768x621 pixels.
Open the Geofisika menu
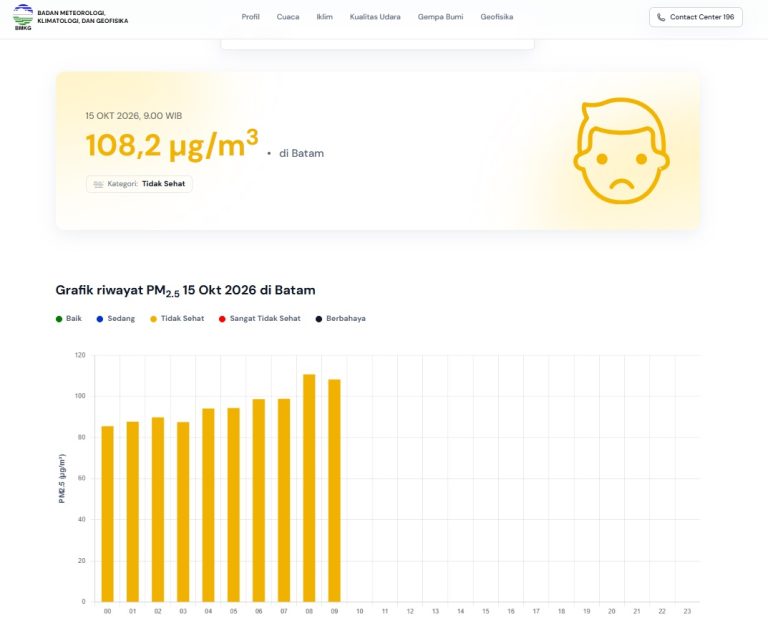(x=497, y=17)
